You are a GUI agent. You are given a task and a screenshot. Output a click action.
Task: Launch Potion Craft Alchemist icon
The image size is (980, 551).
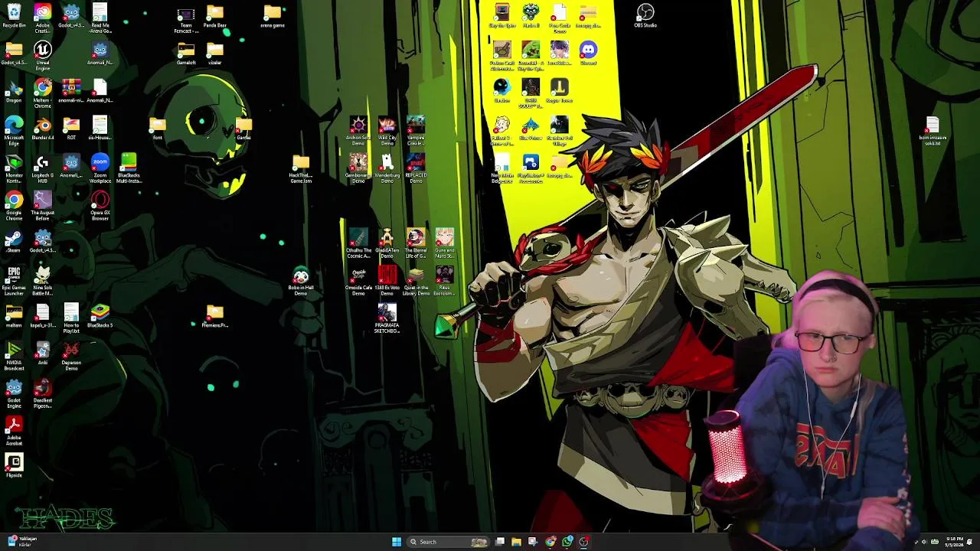501,56
